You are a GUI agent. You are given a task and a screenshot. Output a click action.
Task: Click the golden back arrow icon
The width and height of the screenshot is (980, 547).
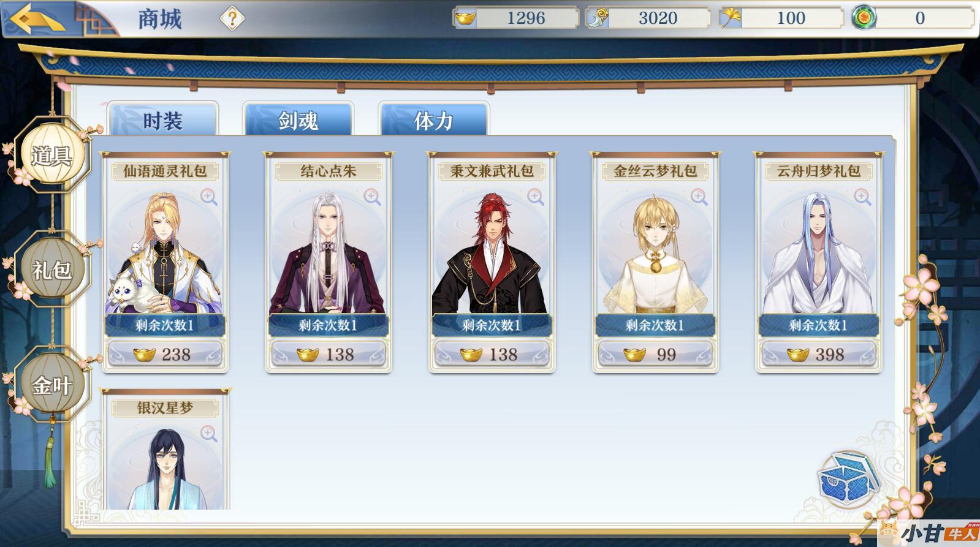click(x=37, y=19)
